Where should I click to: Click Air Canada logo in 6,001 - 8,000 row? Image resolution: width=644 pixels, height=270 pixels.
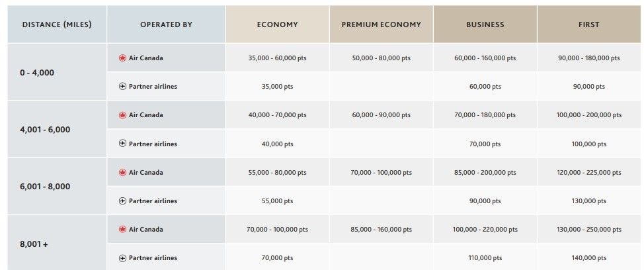point(122,172)
